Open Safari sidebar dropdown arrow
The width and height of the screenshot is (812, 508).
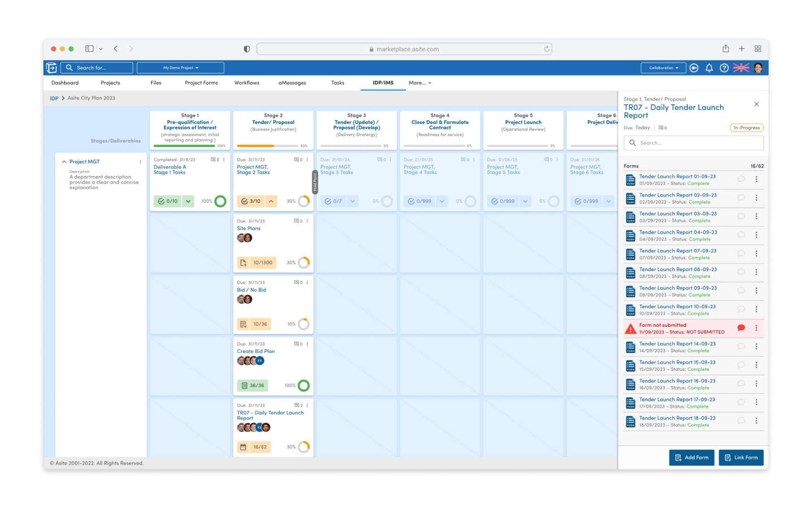coord(101,49)
